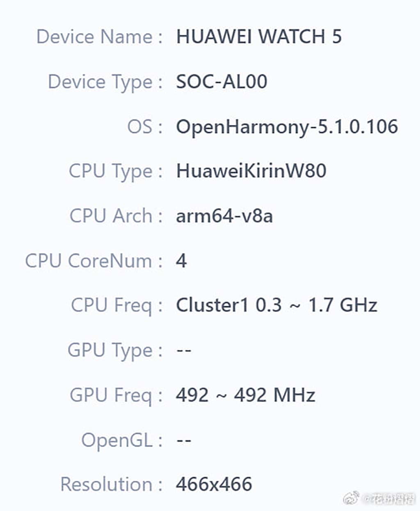Select the 466x466 resolution value
420x511 pixels.
[214, 484]
